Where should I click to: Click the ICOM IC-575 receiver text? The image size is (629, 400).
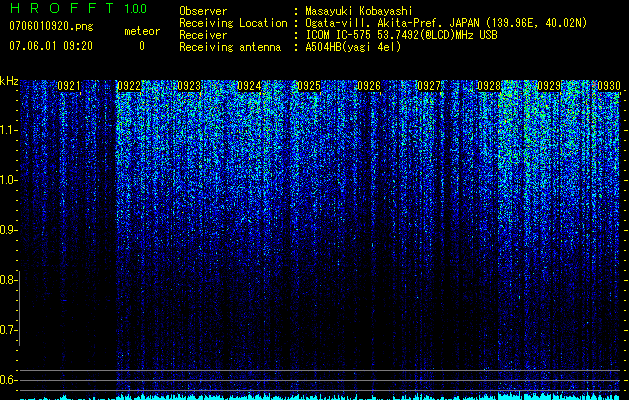point(401,35)
